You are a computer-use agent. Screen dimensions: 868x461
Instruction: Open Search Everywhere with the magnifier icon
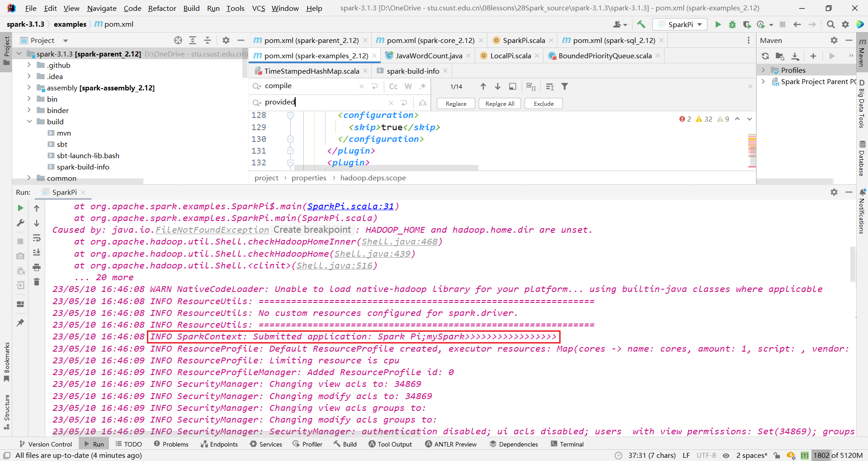(830, 24)
